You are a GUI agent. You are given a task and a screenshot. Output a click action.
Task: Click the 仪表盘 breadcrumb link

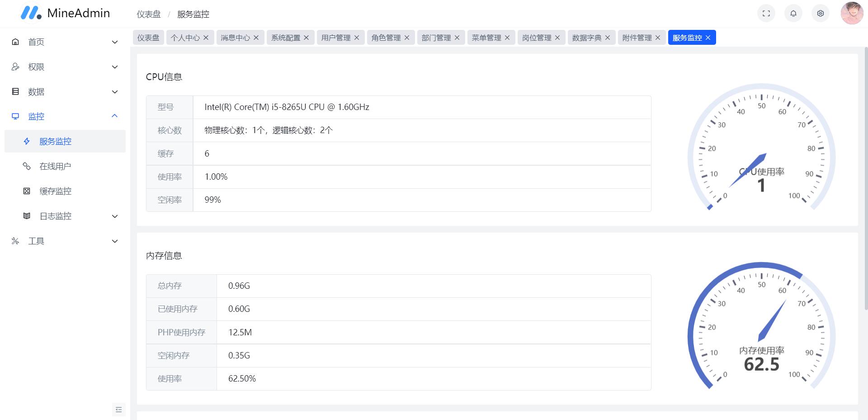(x=149, y=14)
